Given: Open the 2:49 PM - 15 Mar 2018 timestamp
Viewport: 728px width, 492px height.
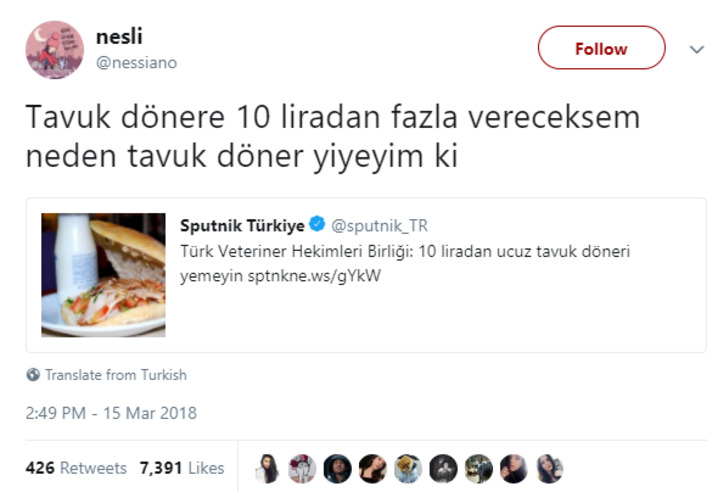Looking at the screenshot, I should [x=111, y=413].
